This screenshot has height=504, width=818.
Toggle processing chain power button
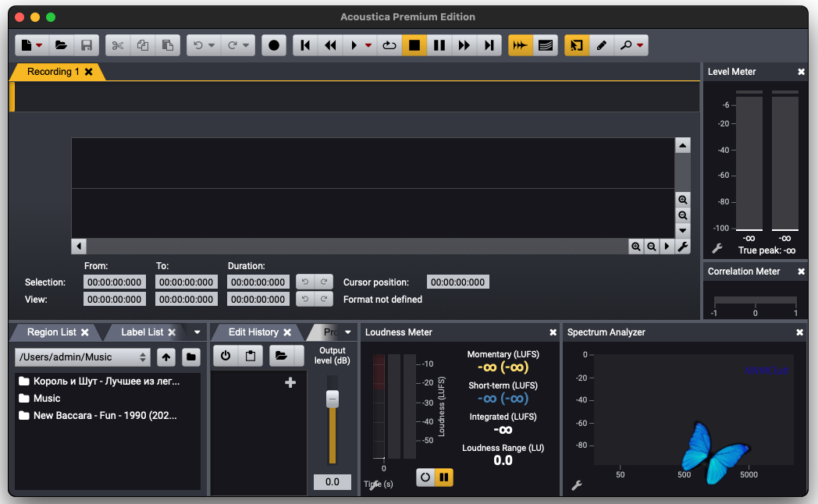[226, 356]
